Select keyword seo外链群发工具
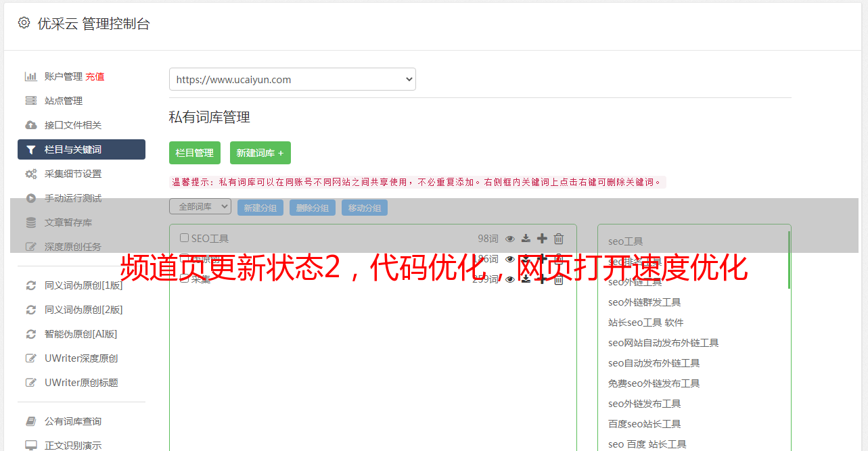868x451 pixels. click(645, 302)
